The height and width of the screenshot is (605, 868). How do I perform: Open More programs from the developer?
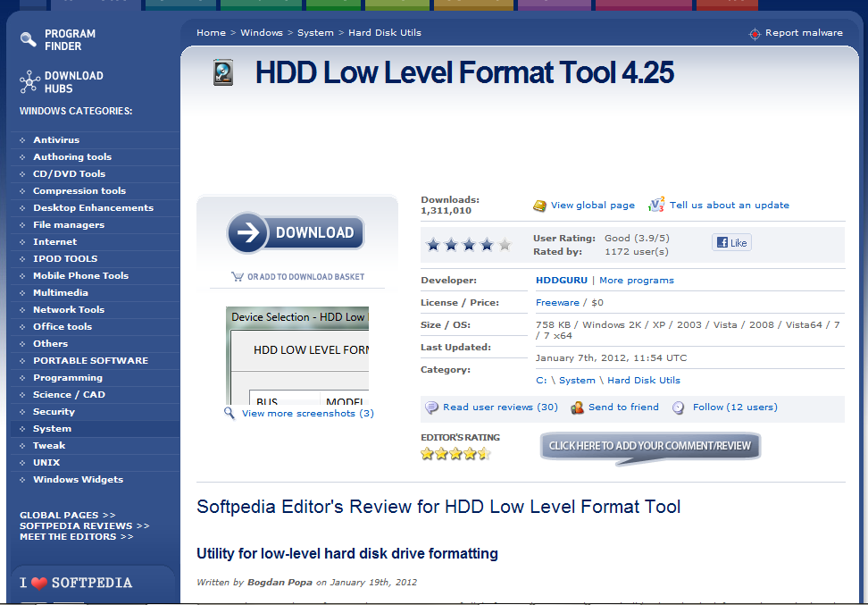(x=637, y=281)
